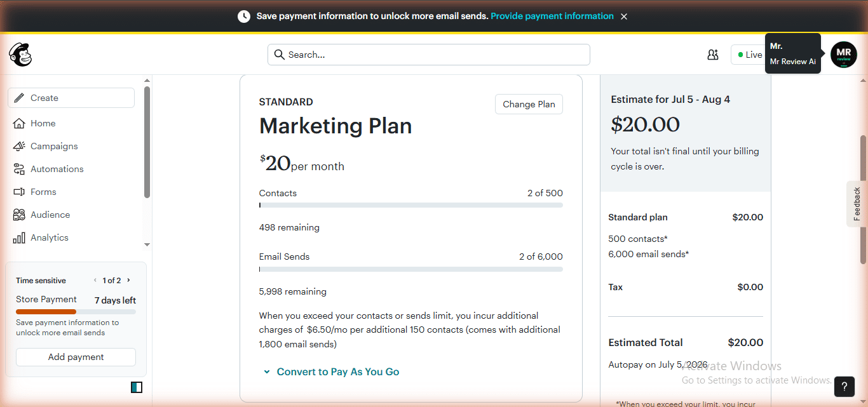Open the help question mark button
Image resolution: width=868 pixels, height=407 pixels.
click(x=844, y=386)
